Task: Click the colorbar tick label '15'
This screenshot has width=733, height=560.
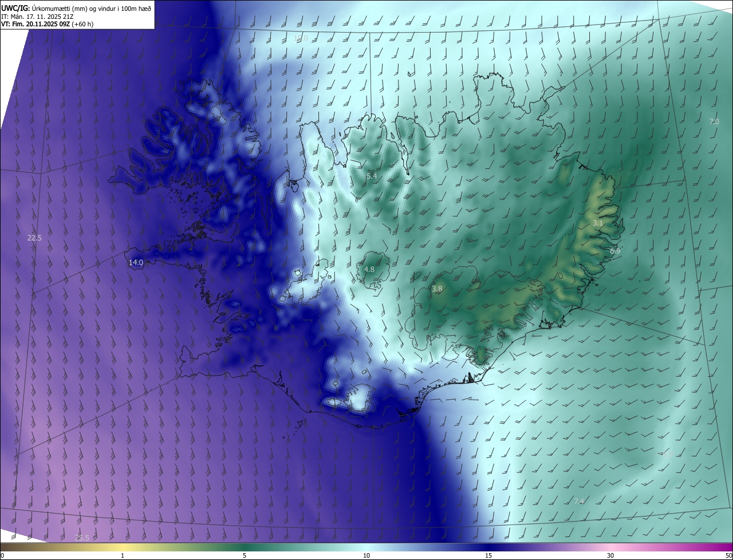Action: pyautogui.click(x=488, y=556)
